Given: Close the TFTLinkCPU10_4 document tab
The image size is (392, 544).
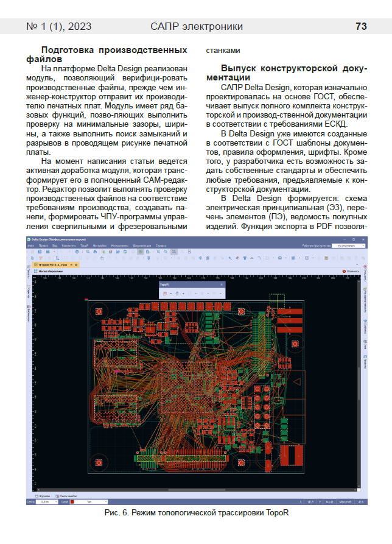Looking at the screenshot, I should (76, 265).
